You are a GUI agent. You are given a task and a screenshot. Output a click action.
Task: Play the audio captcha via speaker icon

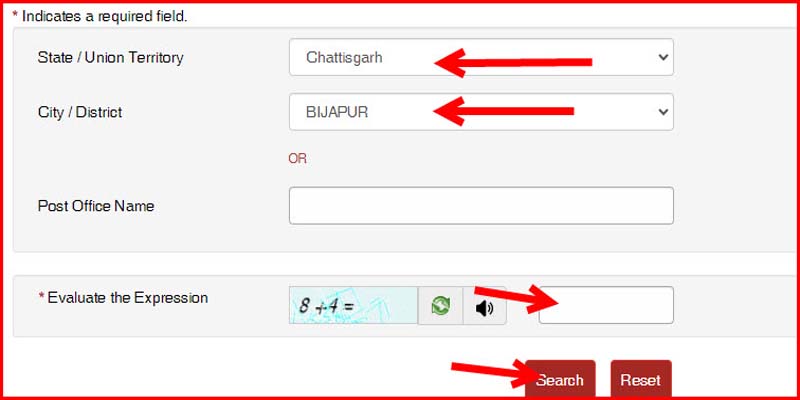tap(484, 308)
